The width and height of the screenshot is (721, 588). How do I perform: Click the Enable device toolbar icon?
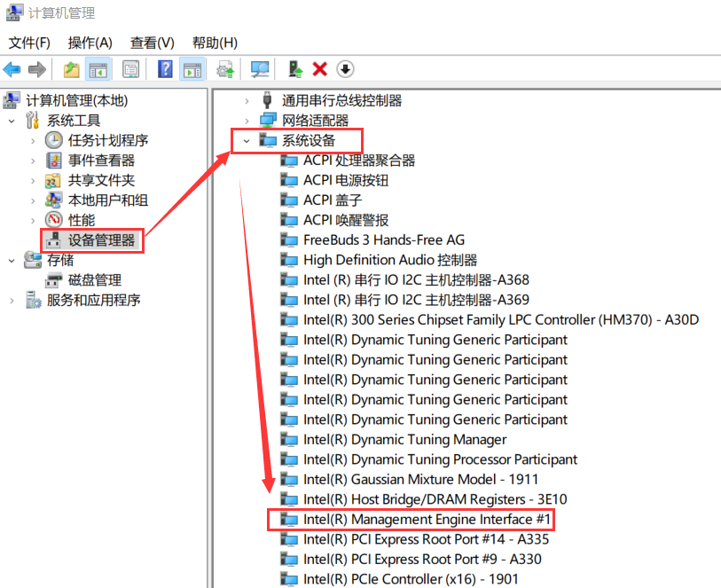295,69
